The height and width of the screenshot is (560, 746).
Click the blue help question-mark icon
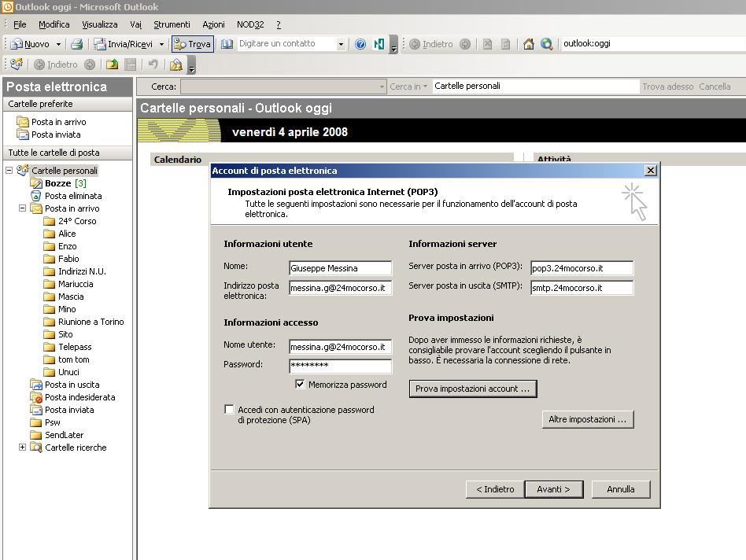pyautogui.click(x=360, y=44)
